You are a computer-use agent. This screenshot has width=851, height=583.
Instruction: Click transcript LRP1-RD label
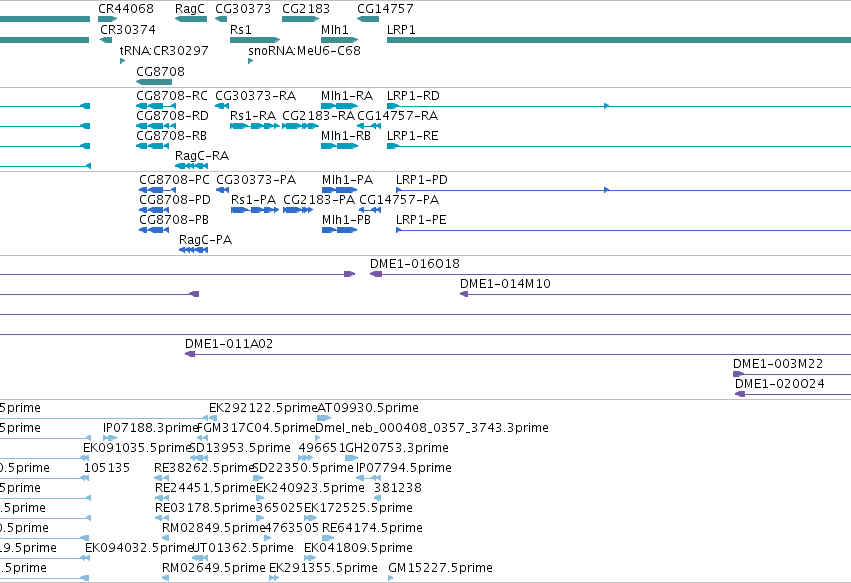414,96
